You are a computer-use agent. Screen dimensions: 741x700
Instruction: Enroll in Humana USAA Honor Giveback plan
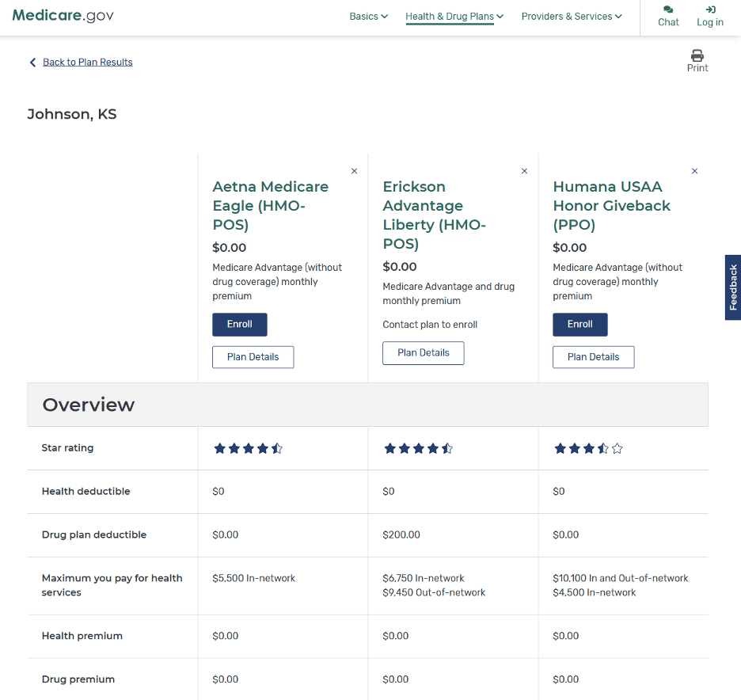coord(579,324)
